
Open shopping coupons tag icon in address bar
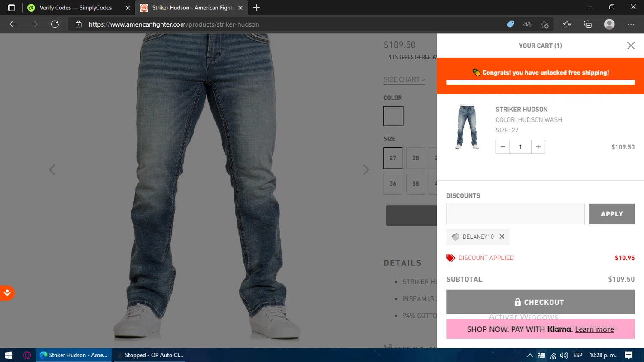[x=510, y=24]
